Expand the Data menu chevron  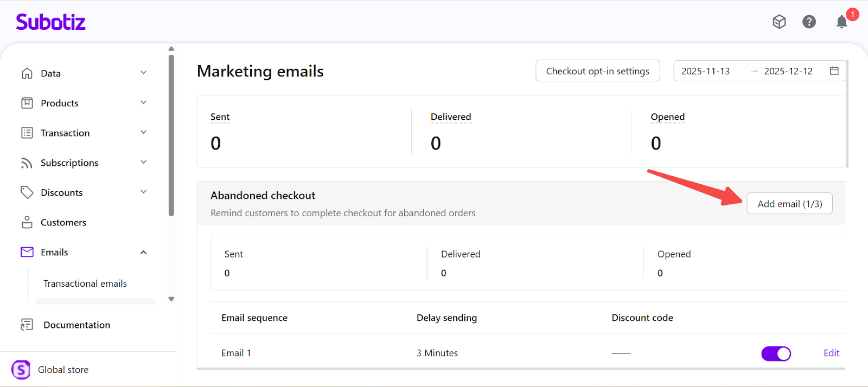[143, 73]
